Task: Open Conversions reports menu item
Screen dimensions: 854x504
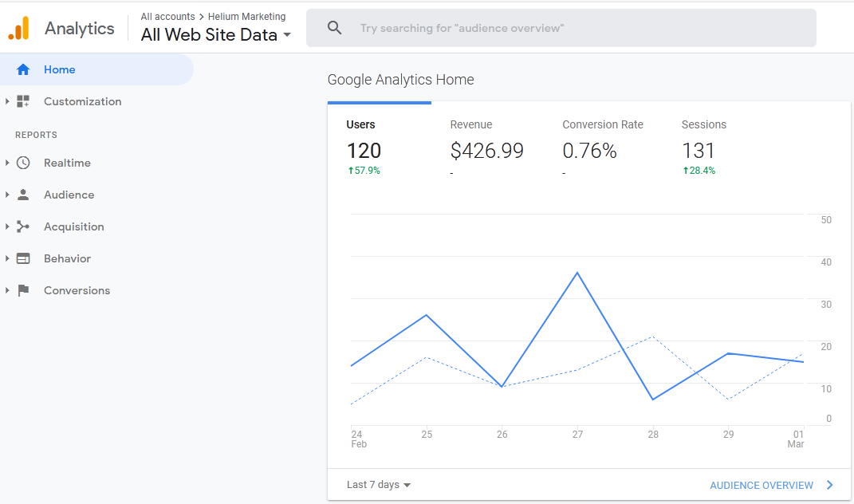Action: tap(77, 290)
